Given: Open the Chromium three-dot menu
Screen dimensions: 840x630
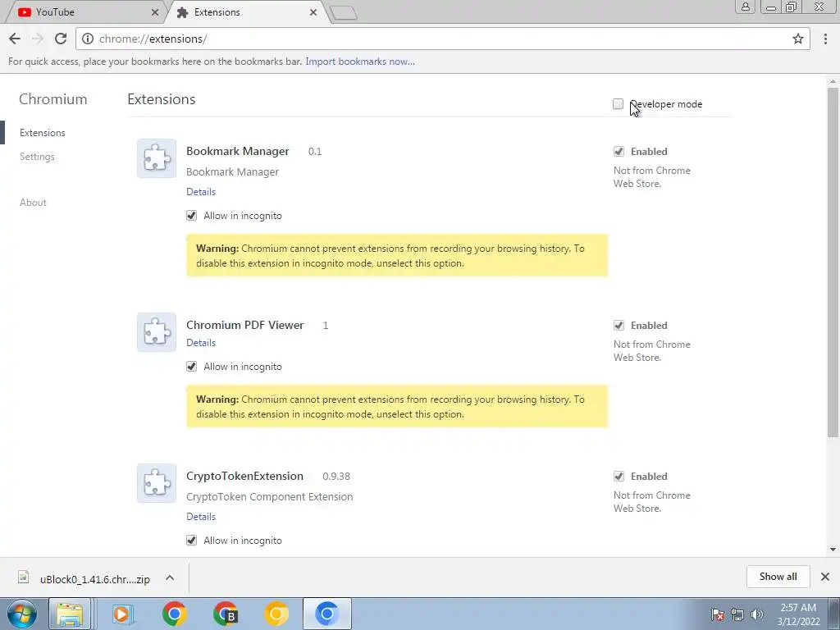Looking at the screenshot, I should pyautogui.click(x=825, y=39).
